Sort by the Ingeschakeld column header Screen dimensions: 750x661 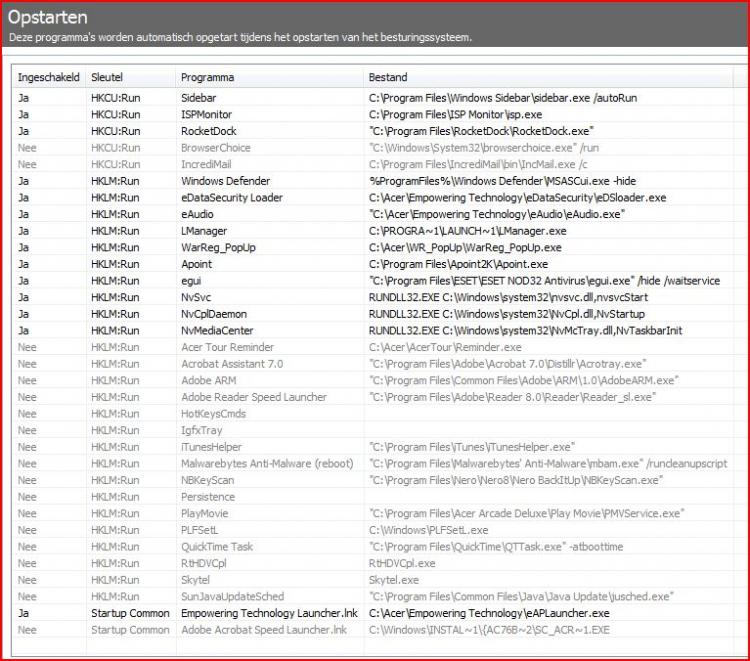coord(49,77)
